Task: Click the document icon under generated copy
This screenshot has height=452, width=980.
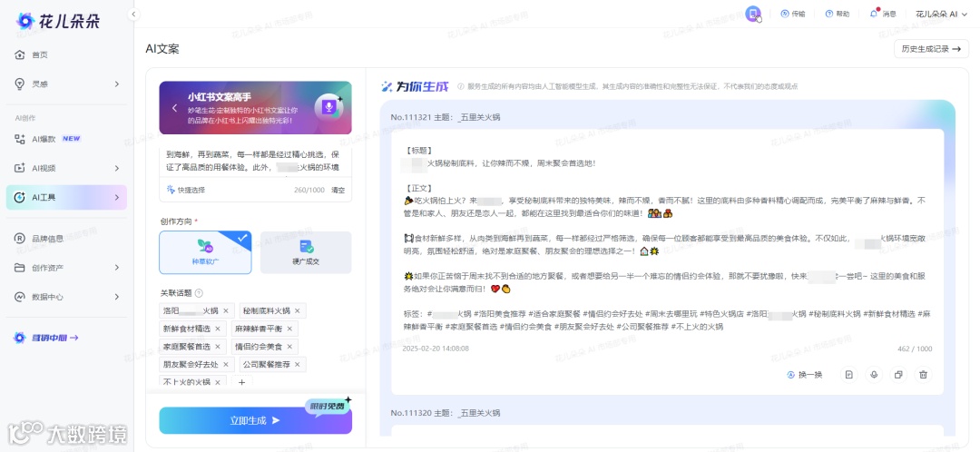Action: pos(848,375)
